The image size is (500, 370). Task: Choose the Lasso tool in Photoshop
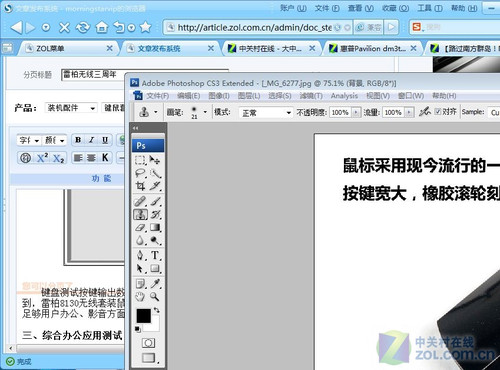[x=140, y=173]
